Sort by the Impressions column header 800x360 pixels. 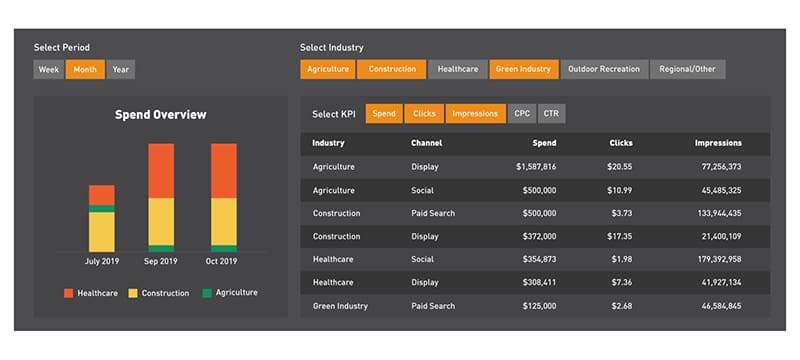[x=718, y=143]
